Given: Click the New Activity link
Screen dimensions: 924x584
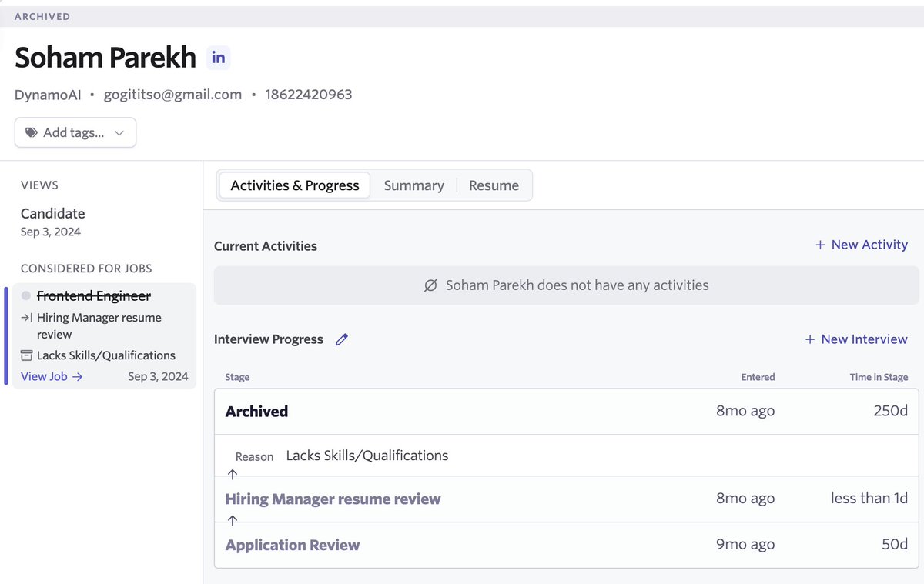Looking at the screenshot, I should pos(862,245).
